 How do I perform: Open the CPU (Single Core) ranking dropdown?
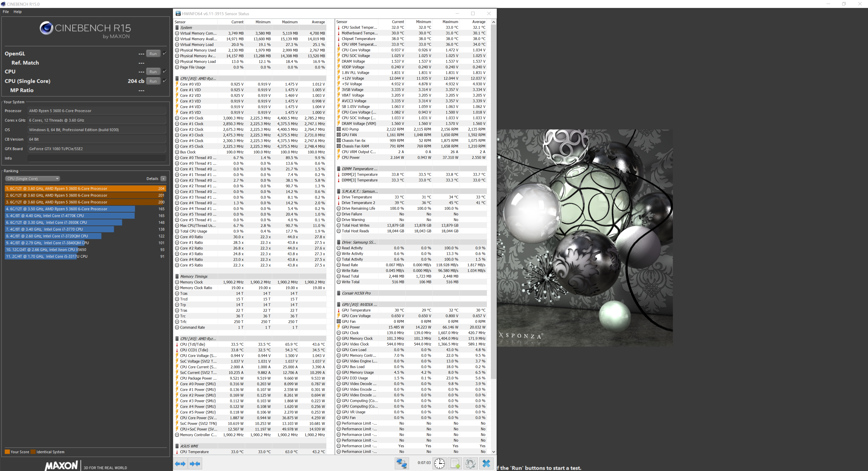tap(32, 179)
